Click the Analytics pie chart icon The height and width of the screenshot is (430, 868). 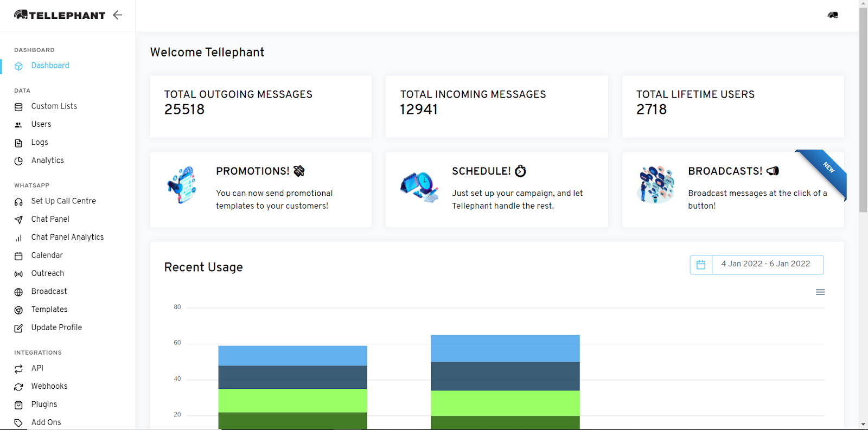[18, 161]
